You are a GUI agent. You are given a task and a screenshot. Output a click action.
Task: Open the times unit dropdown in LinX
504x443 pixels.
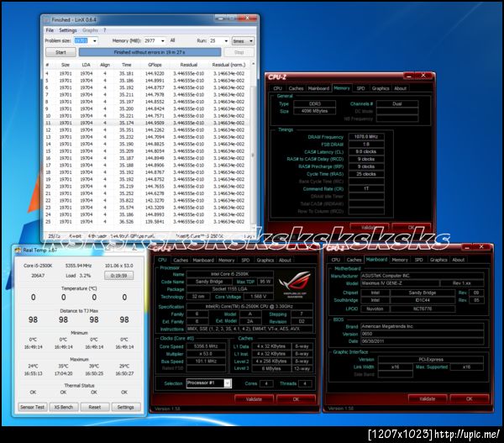point(243,41)
